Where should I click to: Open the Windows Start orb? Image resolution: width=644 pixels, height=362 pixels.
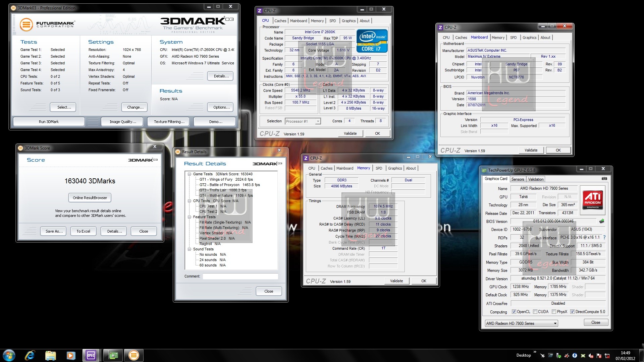pos(9,355)
